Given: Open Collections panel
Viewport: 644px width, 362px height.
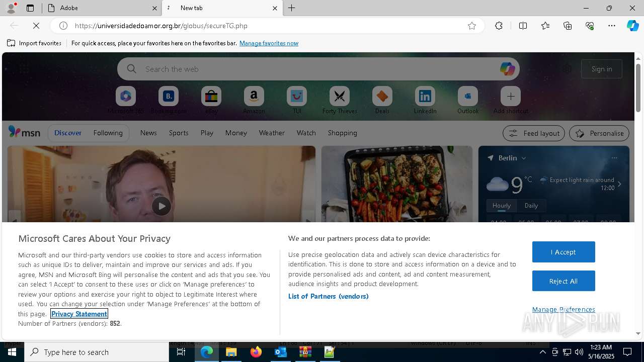Looking at the screenshot, I should coord(568,26).
